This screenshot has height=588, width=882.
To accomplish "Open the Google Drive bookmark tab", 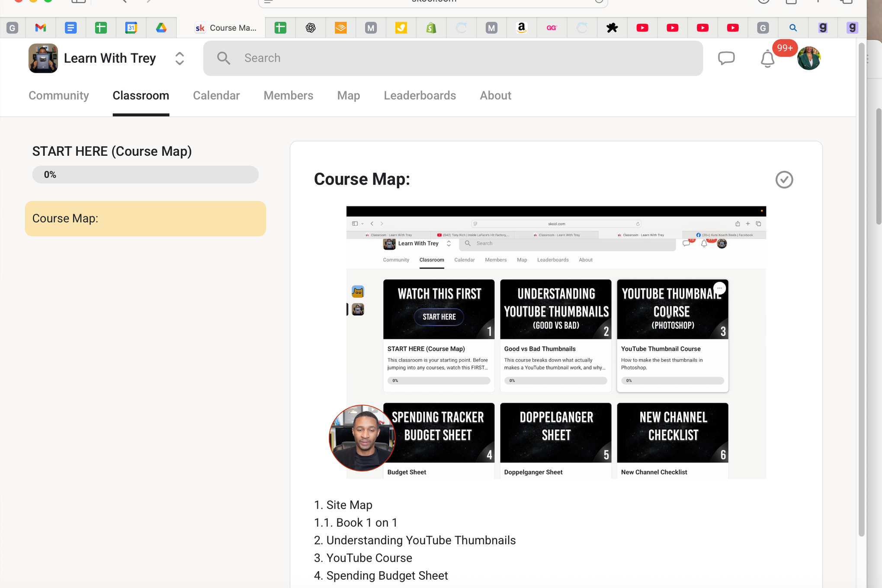I will tap(161, 28).
